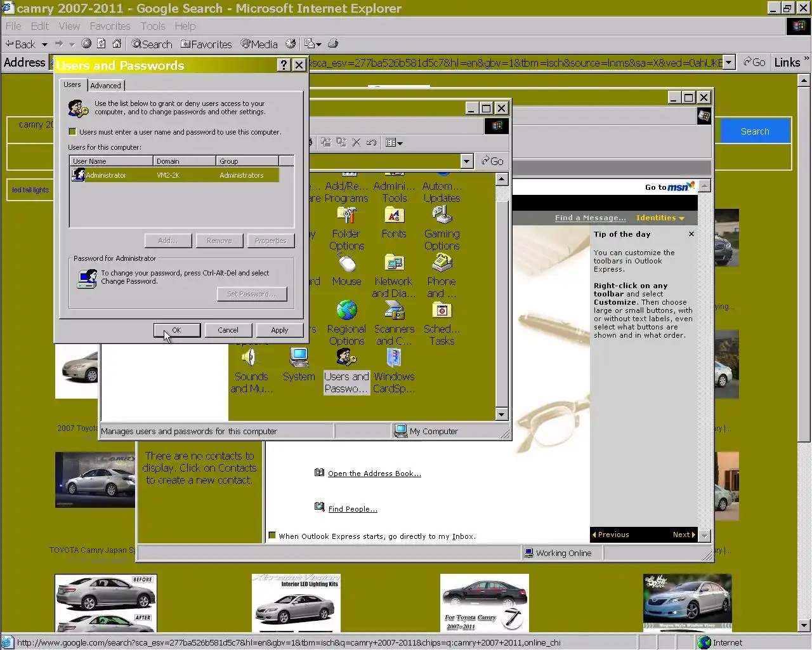Viewport: 812px width, 650px height.
Task: Click the Back button in Internet Explorer
Action: 20,44
